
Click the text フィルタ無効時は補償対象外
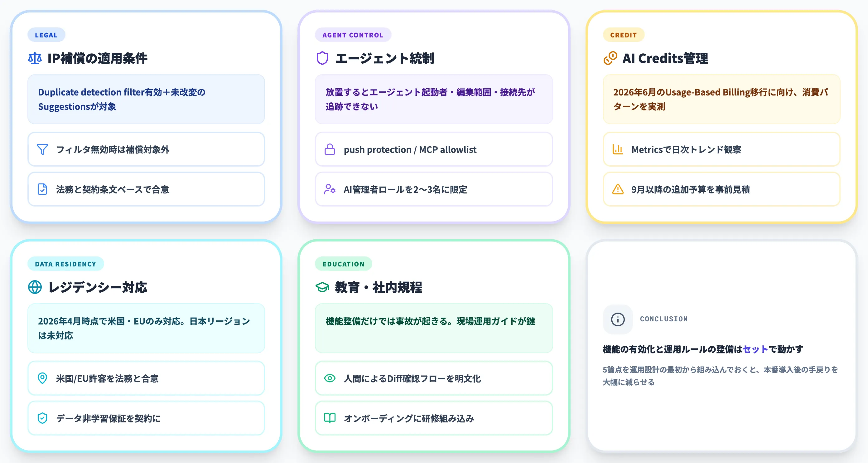[113, 149]
